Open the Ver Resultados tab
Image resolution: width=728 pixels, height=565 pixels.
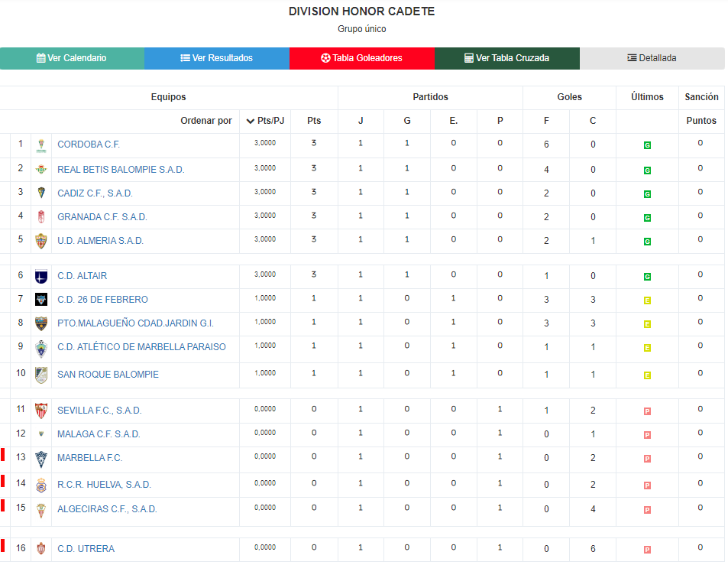pos(217,58)
